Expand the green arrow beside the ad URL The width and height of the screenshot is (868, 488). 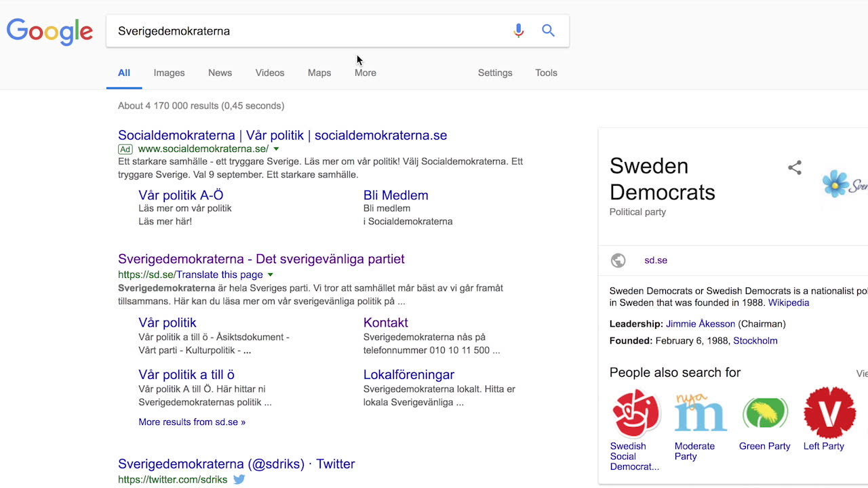(275, 148)
